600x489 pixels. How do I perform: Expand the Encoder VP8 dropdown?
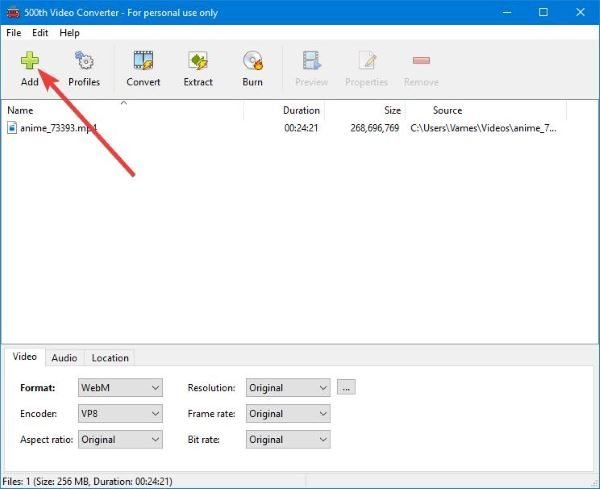click(120, 414)
